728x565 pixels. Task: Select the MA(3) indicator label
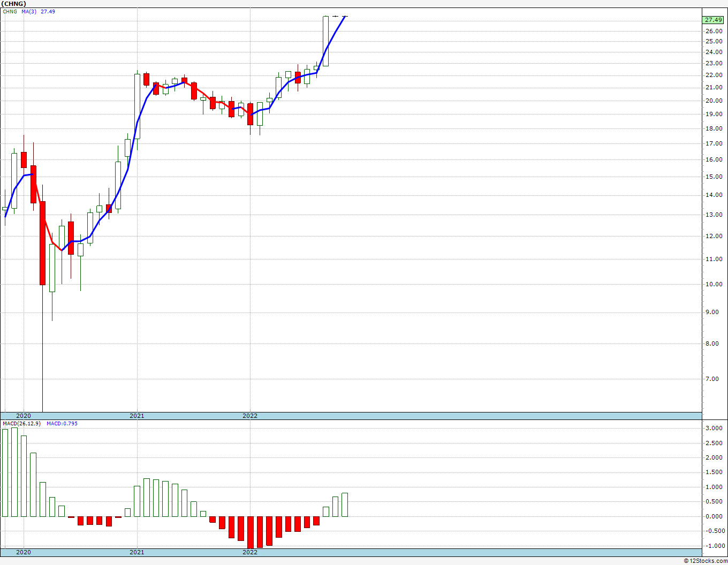pos(29,11)
